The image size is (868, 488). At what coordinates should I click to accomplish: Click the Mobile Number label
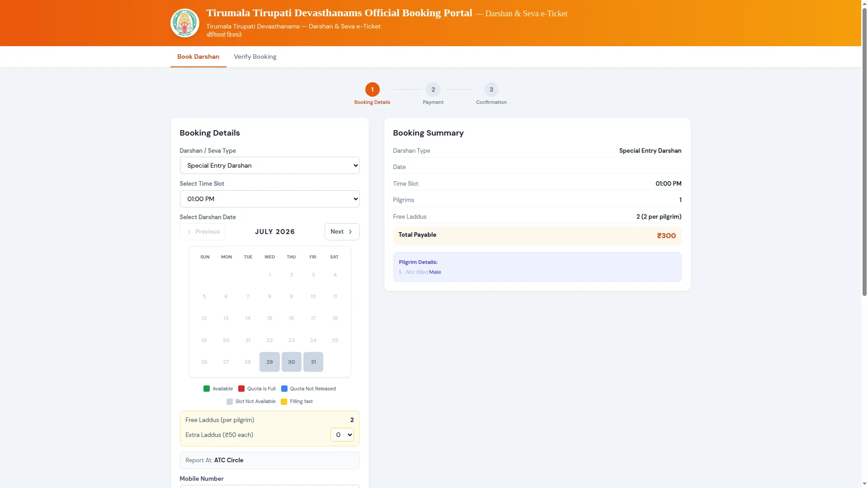202,479
